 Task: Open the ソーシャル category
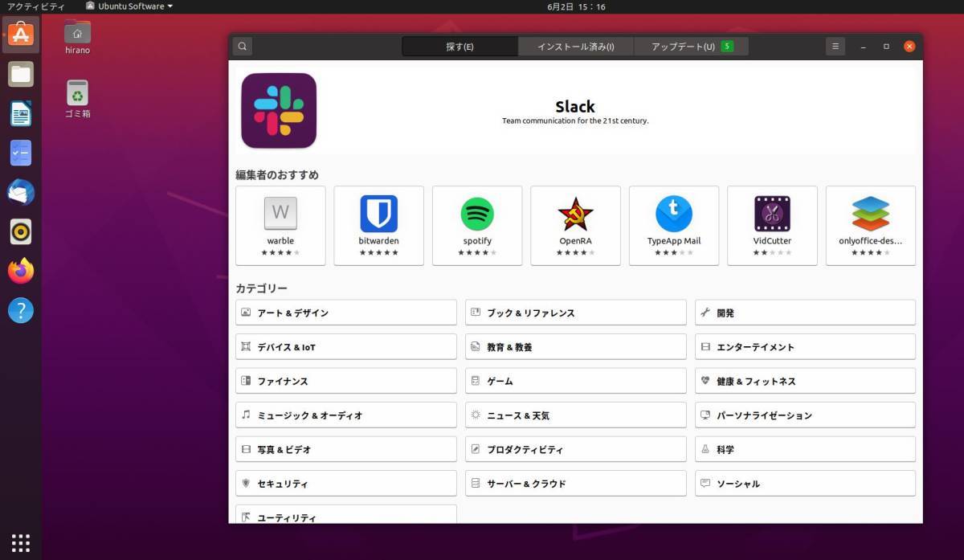(805, 484)
